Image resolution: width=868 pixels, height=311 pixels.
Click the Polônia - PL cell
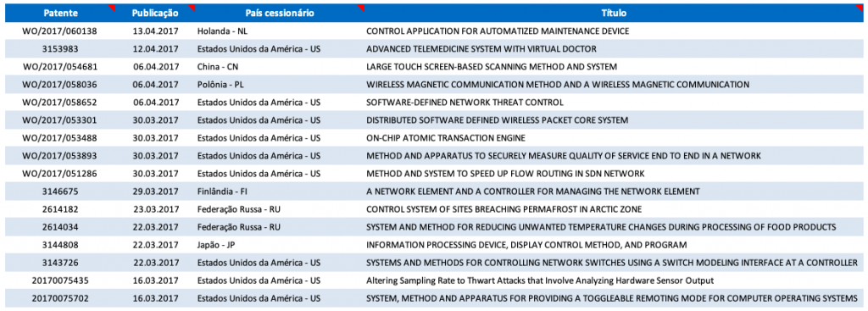[221, 85]
